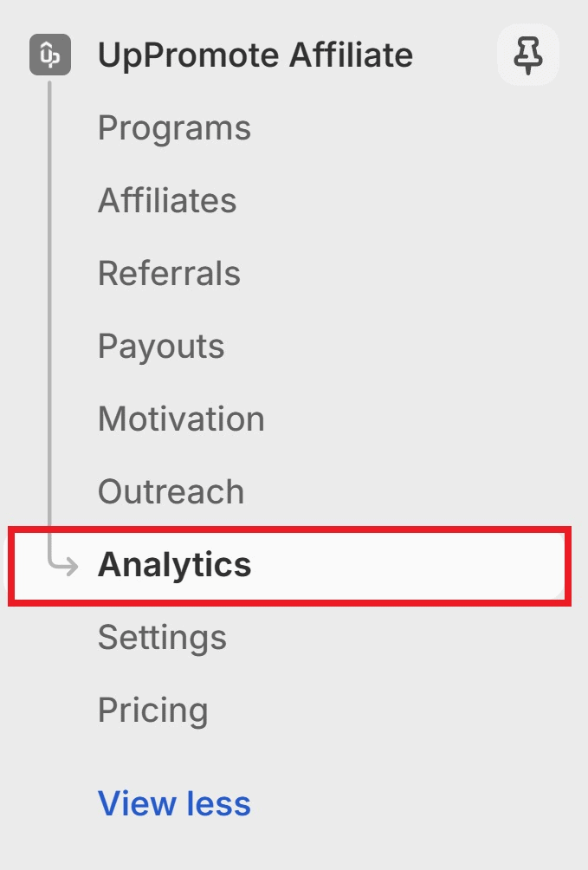This screenshot has height=870, width=588.
Task: Select the Outreach item
Action: point(171,491)
